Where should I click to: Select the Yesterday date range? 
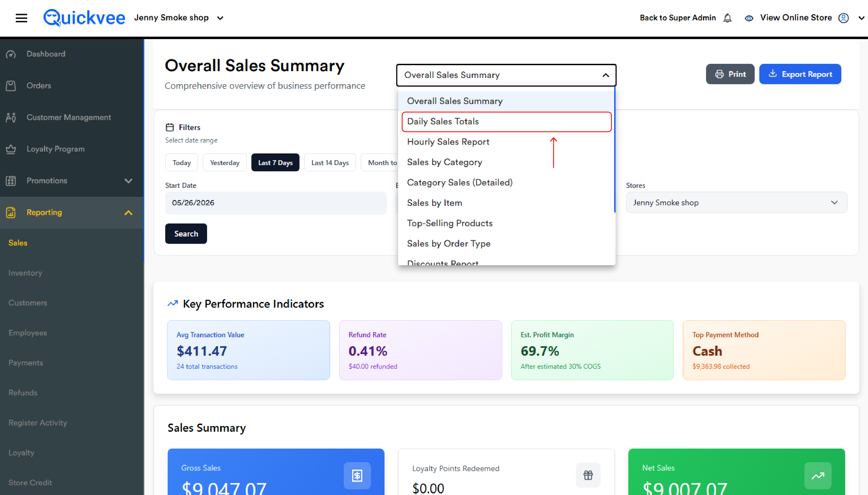[224, 162]
